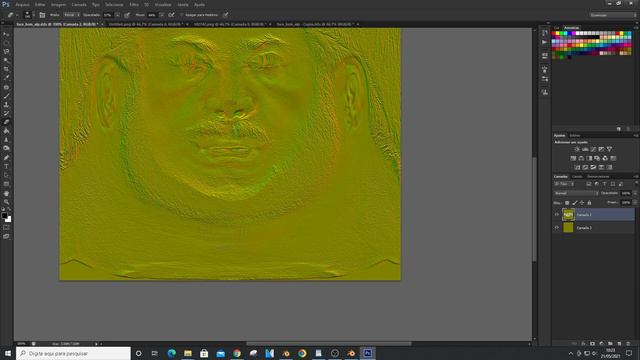Image resolution: width=640 pixels, height=360 pixels.
Task: Select the foreground color swatch
Action: coord(4,216)
